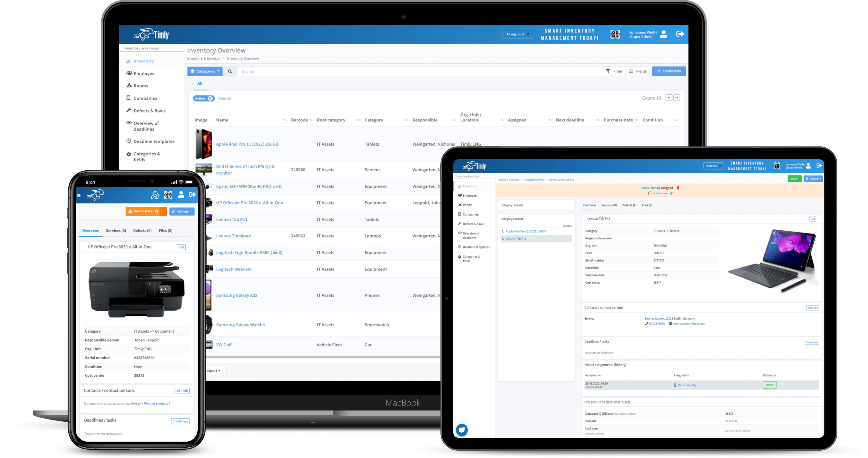Open Apple iPad Pro 11 (2021) 256GB on laptop
Image resolution: width=868 pixels, height=458 pixels.
point(247,144)
